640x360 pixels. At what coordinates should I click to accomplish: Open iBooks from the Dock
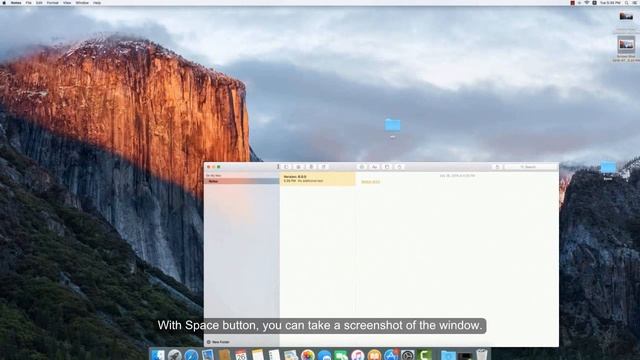point(374,355)
